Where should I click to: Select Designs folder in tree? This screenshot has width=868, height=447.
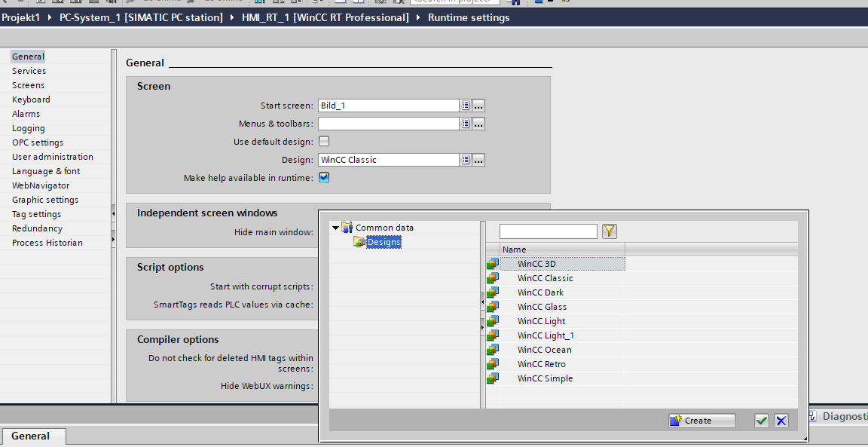(384, 242)
